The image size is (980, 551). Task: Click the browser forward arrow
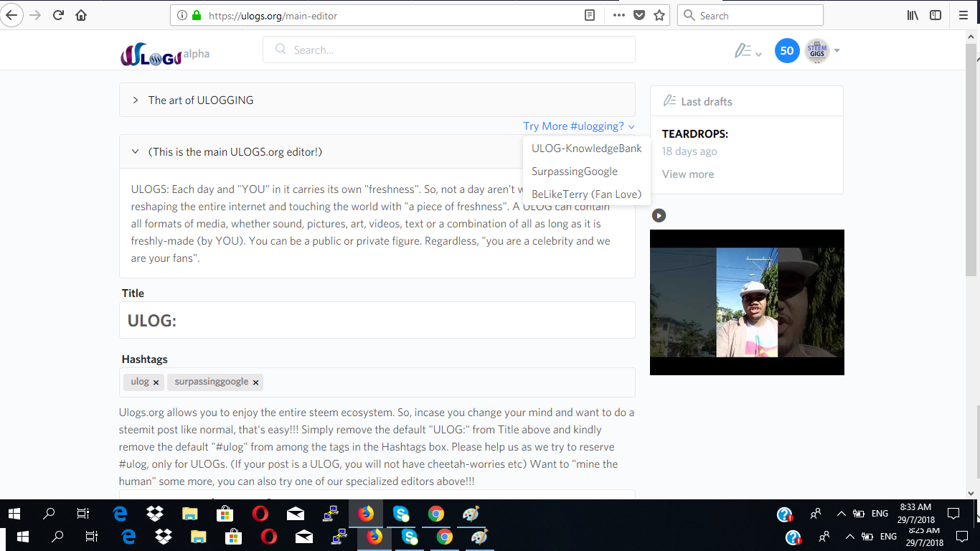tap(35, 15)
